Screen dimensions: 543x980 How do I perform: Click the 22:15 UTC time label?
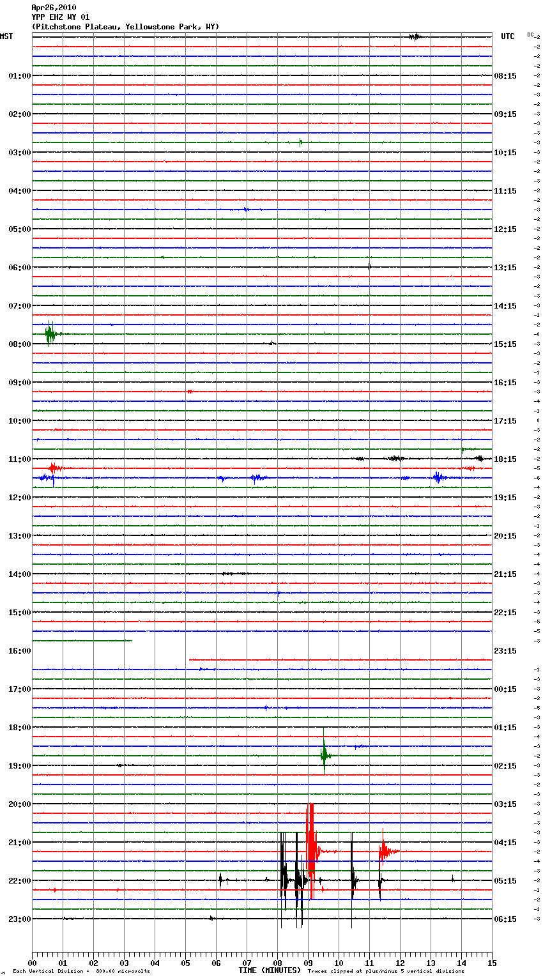click(x=505, y=613)
